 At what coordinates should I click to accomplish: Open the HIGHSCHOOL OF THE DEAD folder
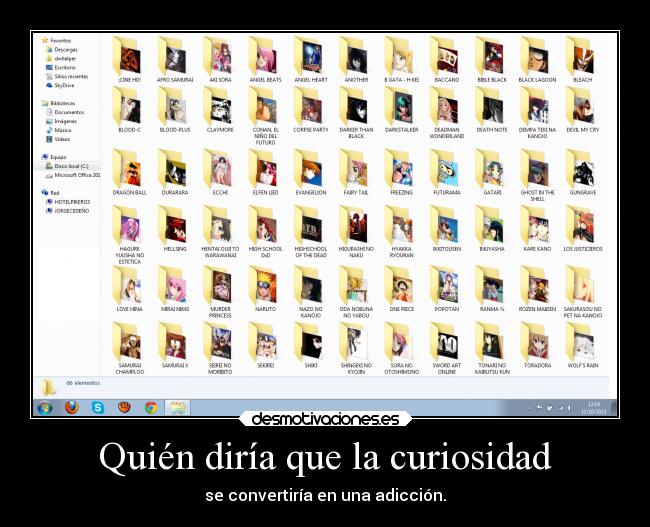tap(310, 232)
